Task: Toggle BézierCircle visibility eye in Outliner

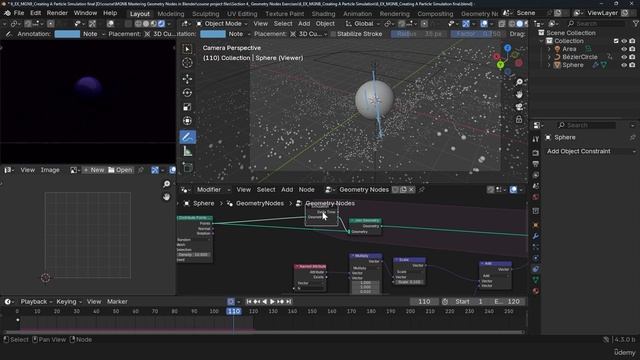Action: (x=624, y=57)
